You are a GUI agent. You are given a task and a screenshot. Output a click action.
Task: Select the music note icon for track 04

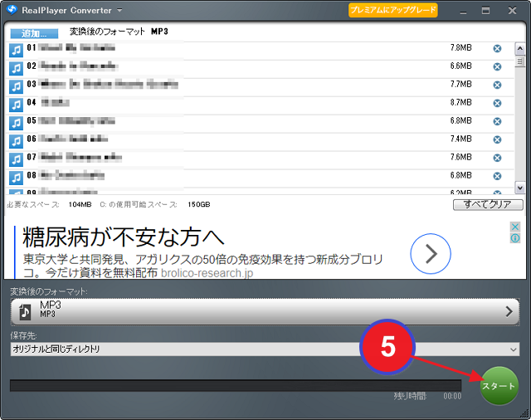(x=16, y=105)
